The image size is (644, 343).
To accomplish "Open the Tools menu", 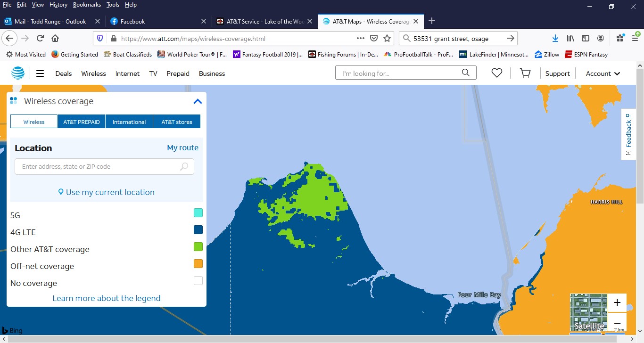I will coord(113,5).
